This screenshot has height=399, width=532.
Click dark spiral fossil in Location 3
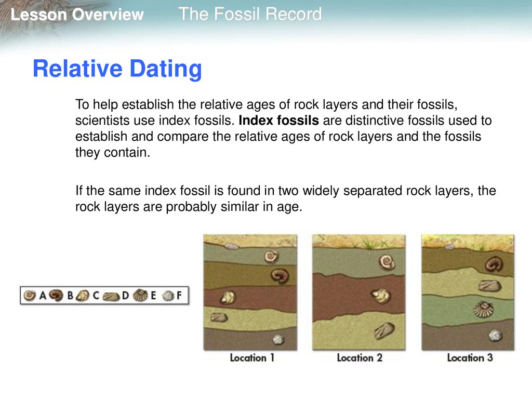[494, 264]
